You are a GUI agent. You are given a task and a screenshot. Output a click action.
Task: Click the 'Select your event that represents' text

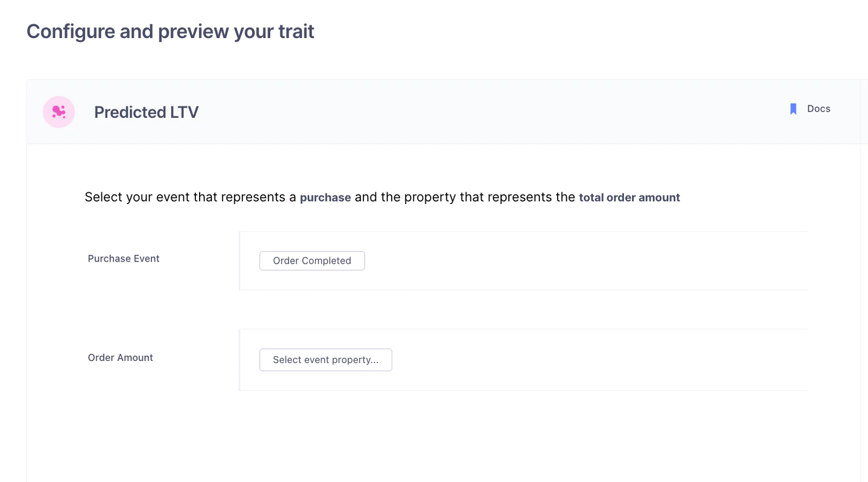(x=184, y=197)
